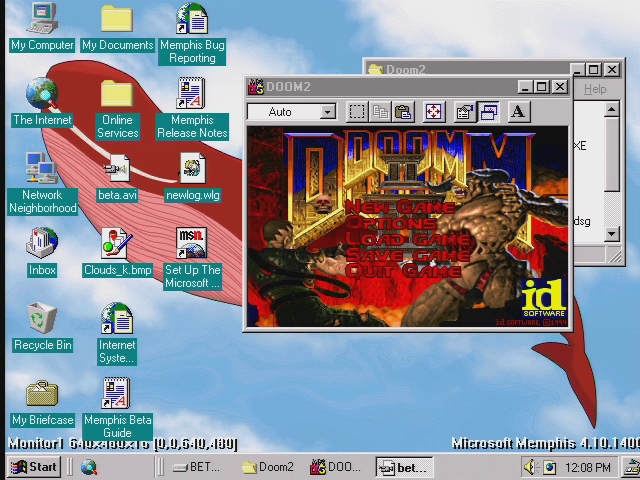Switch to the BET... taskbar button

pos(196,467)
